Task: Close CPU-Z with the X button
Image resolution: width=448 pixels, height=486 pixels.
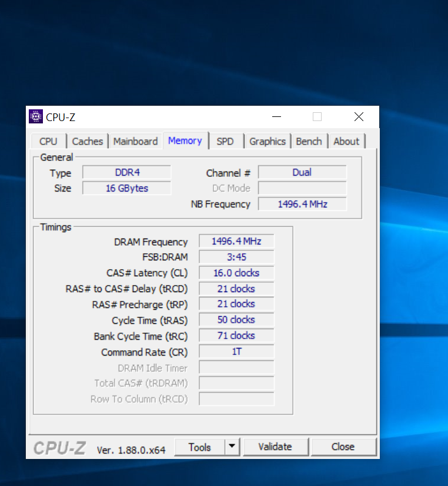Action: [x=359, y=117]
